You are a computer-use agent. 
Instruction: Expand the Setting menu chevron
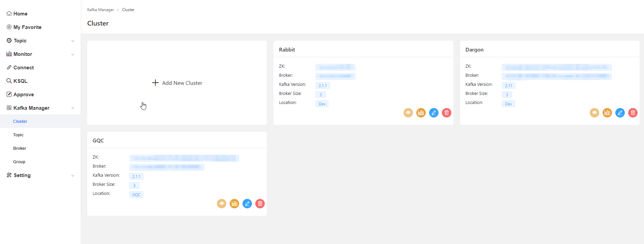(73, 176)
